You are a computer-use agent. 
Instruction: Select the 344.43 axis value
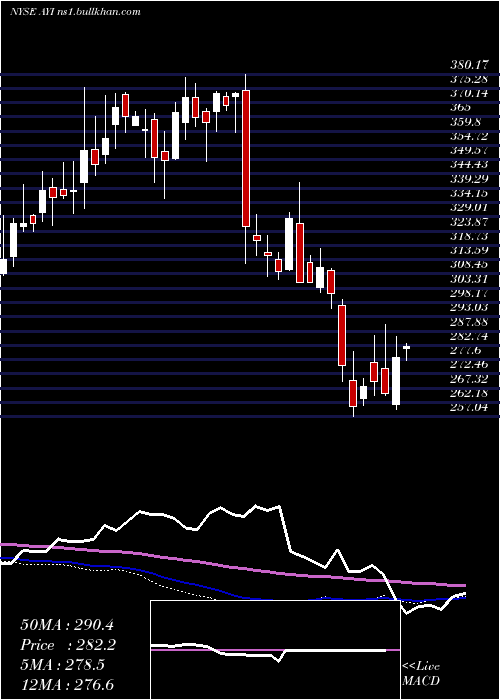tap(469, 165)
